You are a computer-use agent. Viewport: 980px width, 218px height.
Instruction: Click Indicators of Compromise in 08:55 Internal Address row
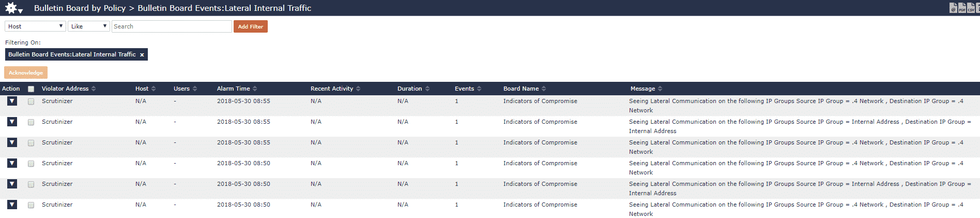click(x=540, y=122)
